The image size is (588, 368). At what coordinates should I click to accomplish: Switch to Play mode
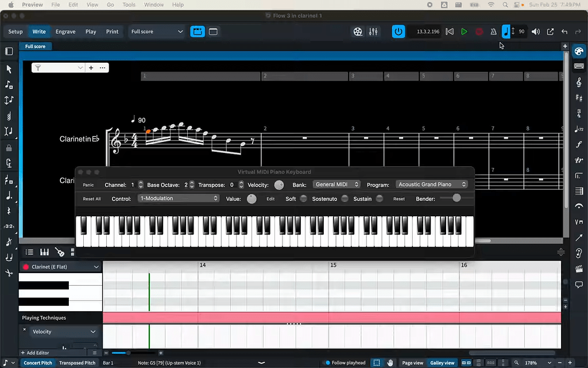point(91,32)
